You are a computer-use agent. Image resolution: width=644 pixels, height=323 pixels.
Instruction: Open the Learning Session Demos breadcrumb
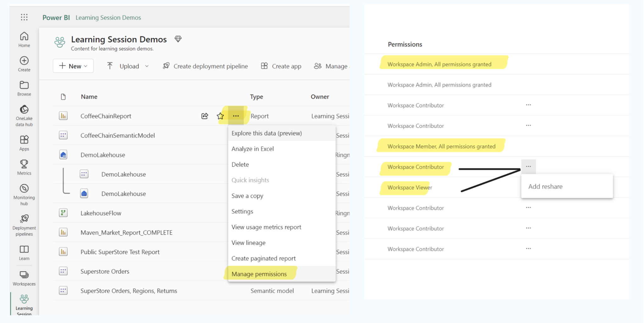[108, 17]
